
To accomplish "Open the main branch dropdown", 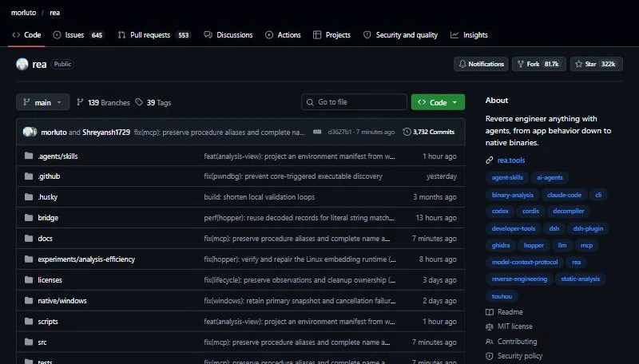I will tap(43, 102).
